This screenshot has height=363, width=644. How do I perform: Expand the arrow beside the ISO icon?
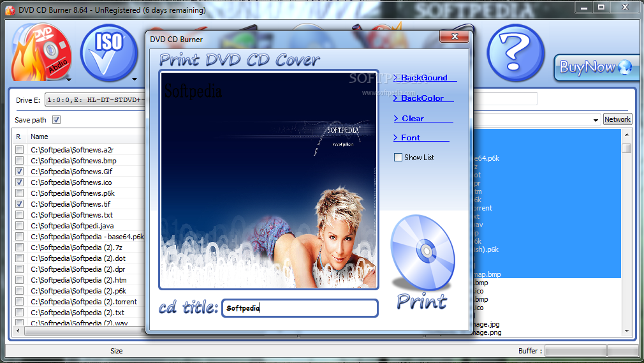[x=135, y=79]
